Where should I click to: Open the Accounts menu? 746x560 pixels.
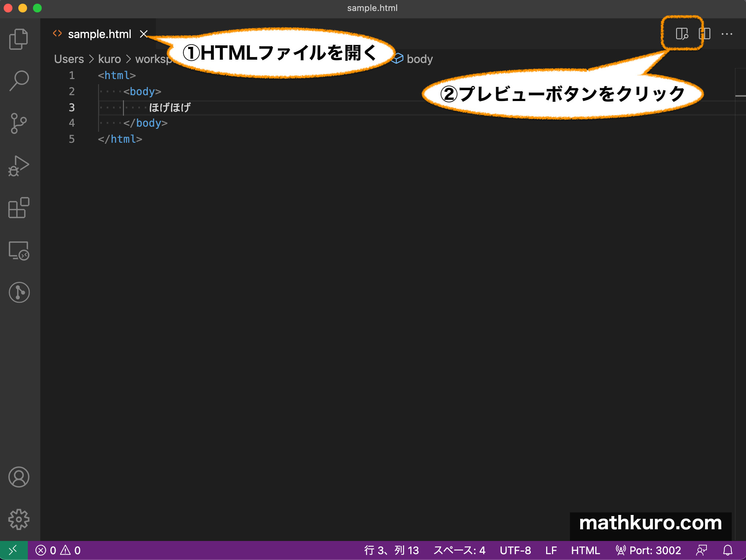point(19,477)
